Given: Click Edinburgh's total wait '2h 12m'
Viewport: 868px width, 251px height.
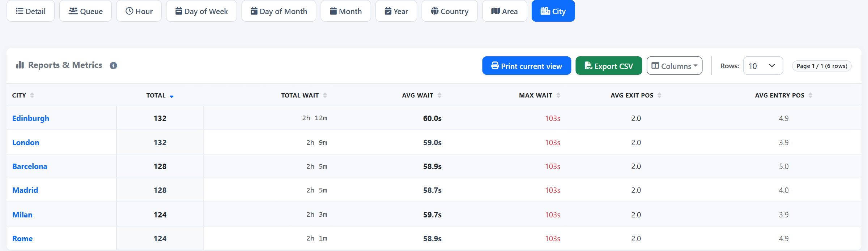Looking at the screenshot, I should point(315,118).
